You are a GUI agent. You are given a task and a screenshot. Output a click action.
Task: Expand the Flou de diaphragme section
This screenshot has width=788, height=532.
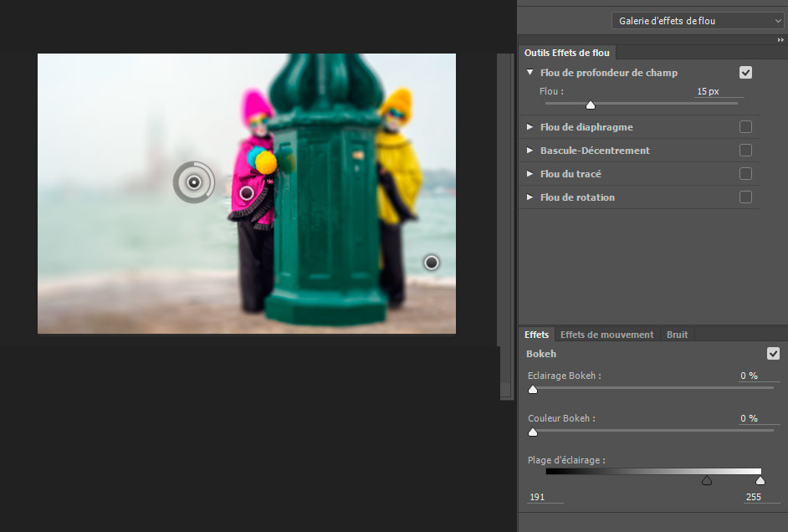pos(530,127)
